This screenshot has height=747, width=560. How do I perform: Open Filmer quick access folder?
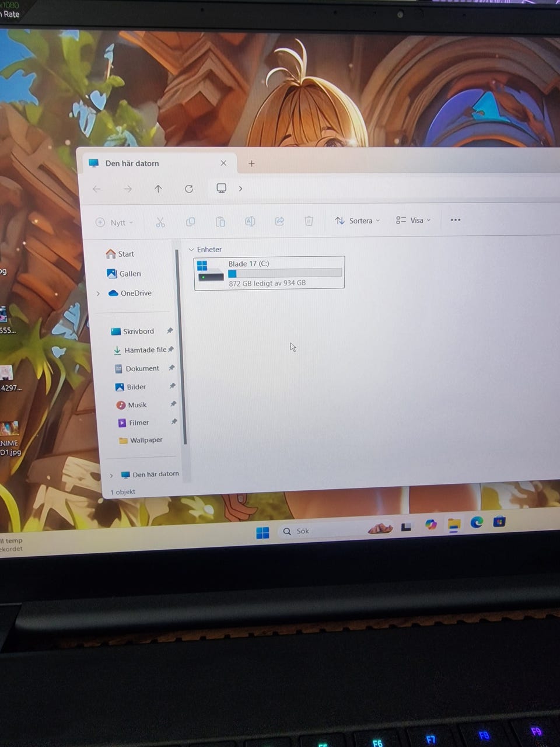tap(134, 423)
